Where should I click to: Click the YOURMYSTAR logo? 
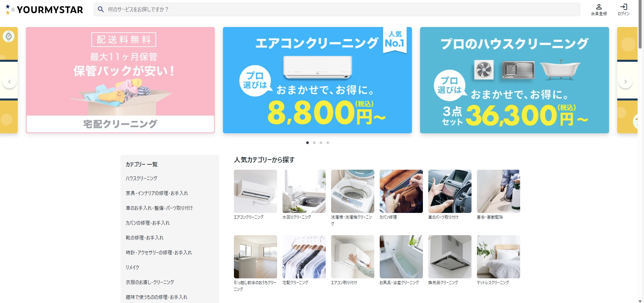[x=44, y=10]
